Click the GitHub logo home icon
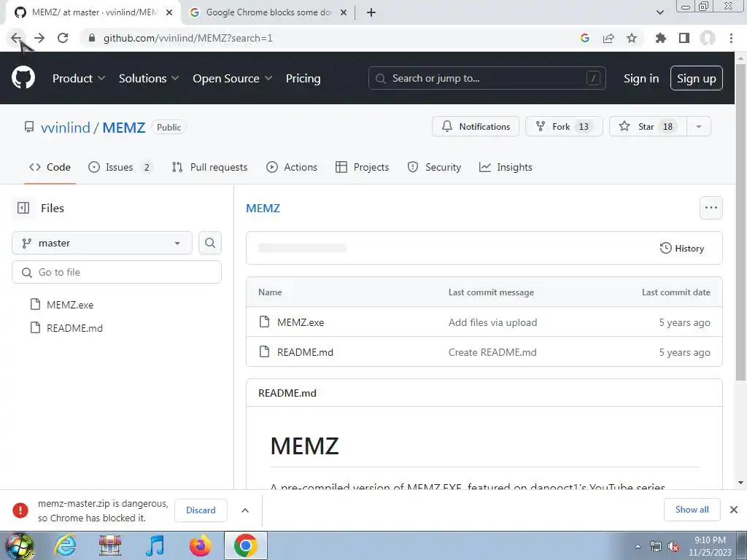The height and width of the screenshot is (560, 747). point(23,78)
